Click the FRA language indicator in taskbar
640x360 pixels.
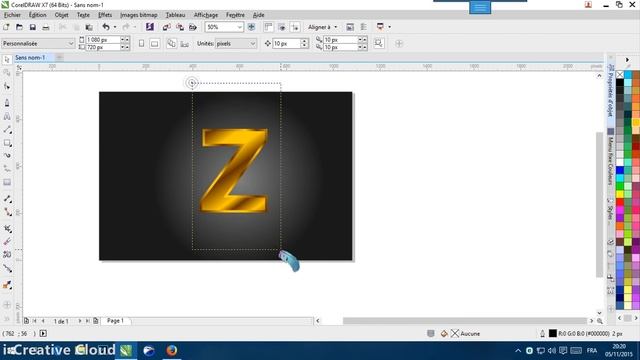592,351
